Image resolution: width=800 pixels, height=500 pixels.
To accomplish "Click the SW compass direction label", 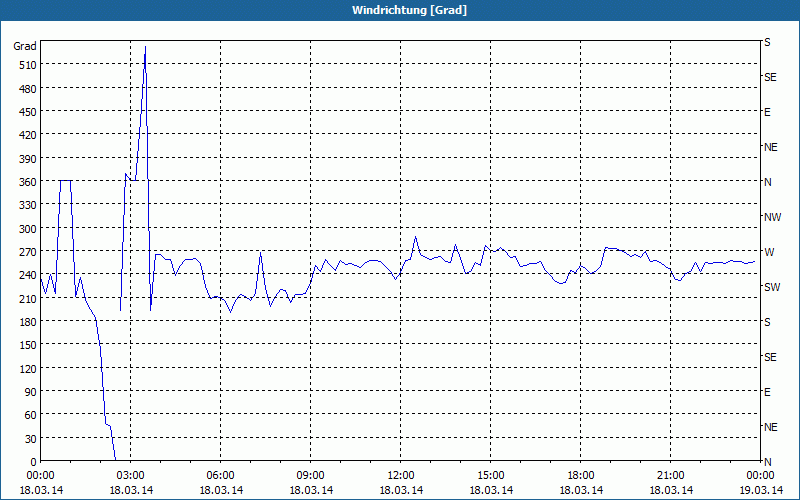I will coord(772,287).
